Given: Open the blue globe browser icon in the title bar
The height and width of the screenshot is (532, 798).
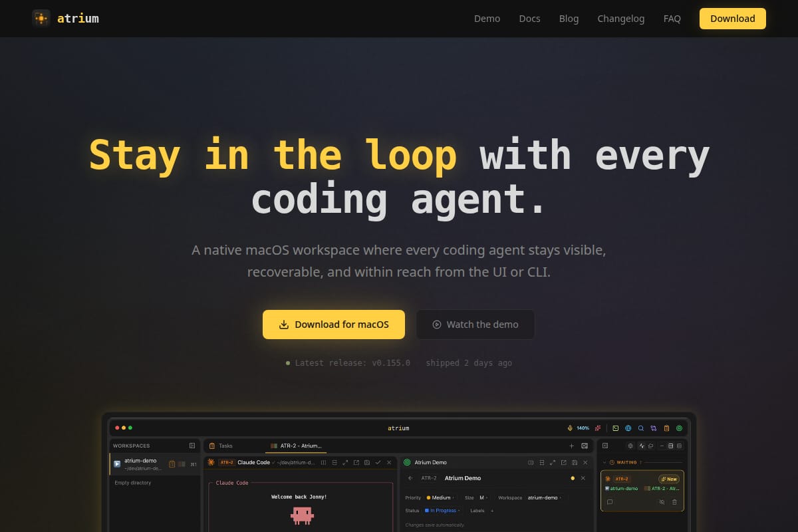Looking at the screenshot, I should tap(628, 428).
